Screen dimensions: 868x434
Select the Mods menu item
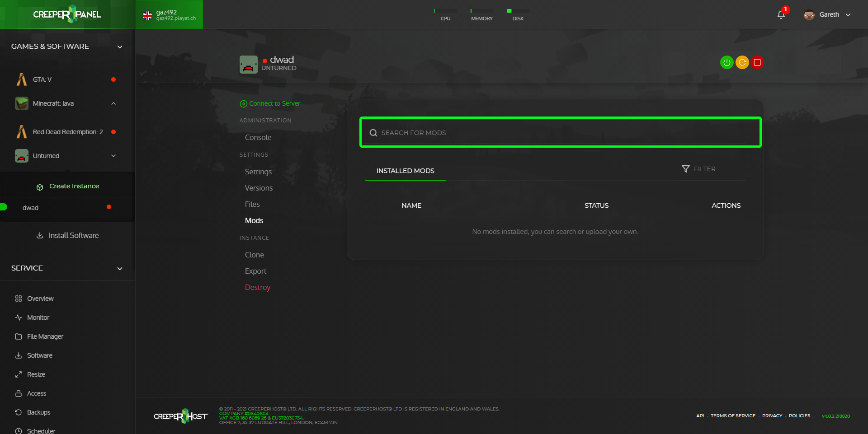[254, 220]
